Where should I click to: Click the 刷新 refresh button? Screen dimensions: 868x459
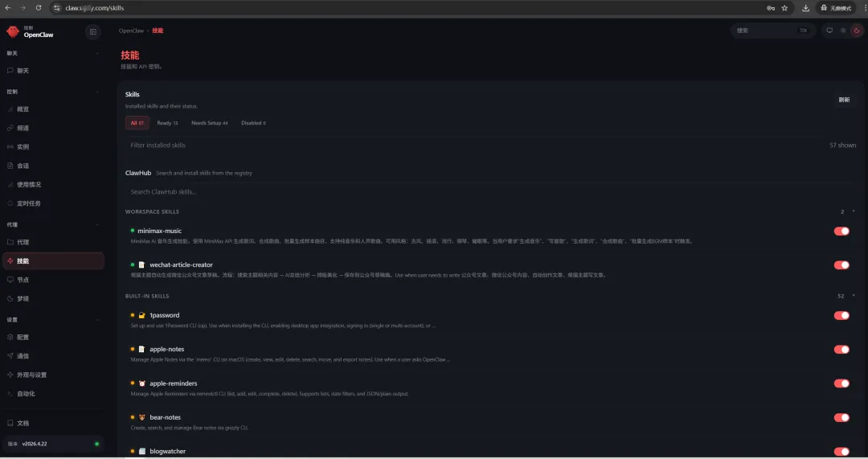[x=844, y=100]
